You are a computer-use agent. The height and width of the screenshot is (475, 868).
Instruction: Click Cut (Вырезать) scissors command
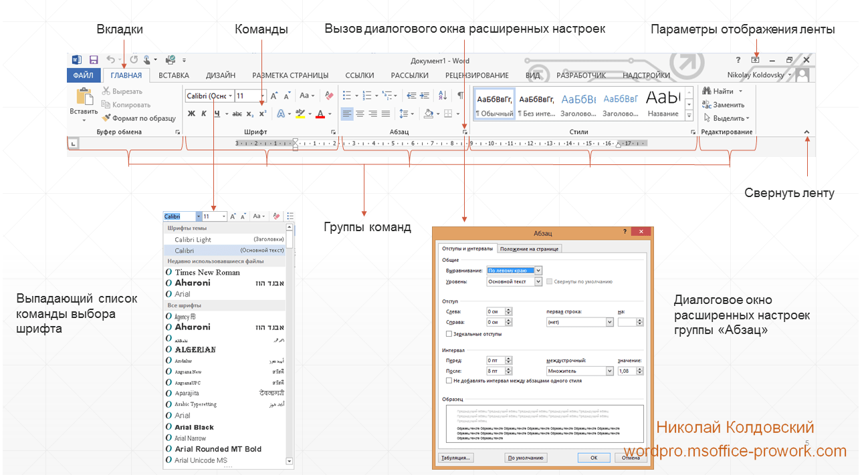point(122,92)
